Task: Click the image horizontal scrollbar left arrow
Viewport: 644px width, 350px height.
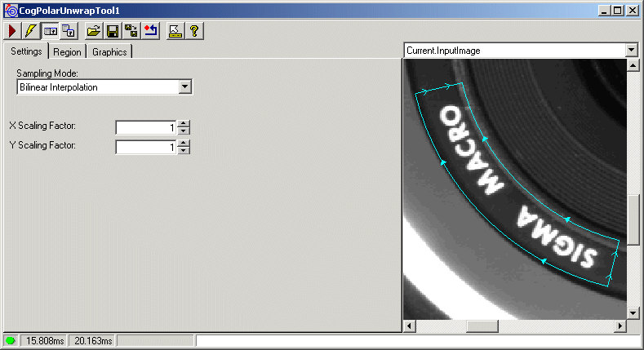Action: point(410,326)
